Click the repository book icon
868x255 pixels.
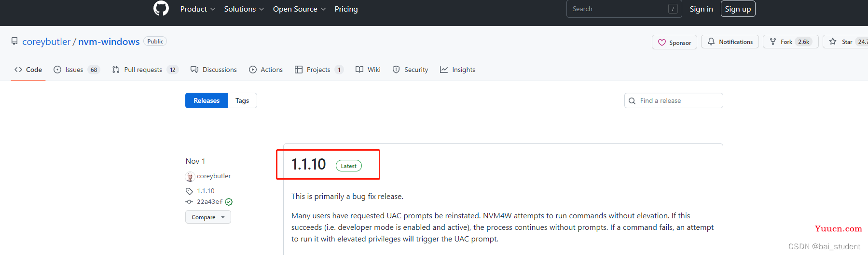coord(14,42)
